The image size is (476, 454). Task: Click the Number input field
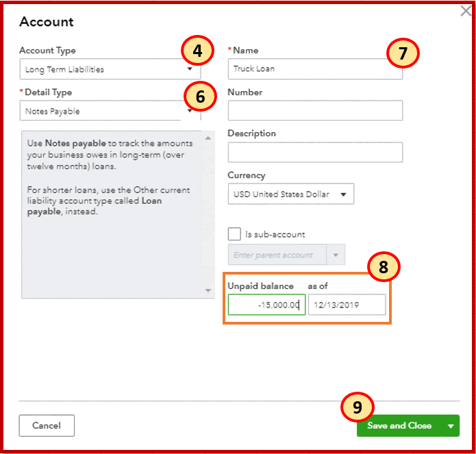pos(315,110)
